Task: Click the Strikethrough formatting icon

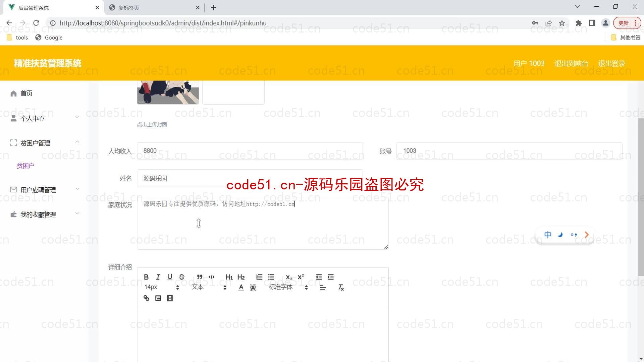Action: click(181, 277)
